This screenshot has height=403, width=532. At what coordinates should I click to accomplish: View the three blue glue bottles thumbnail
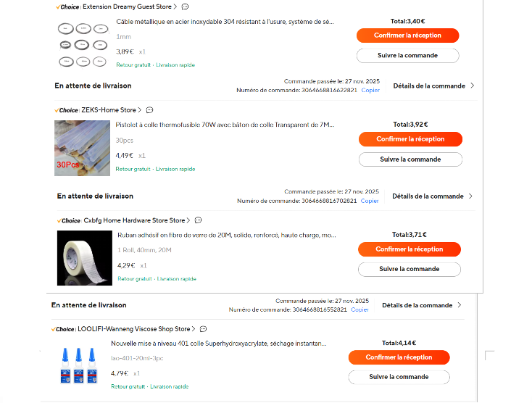point(78,366)
